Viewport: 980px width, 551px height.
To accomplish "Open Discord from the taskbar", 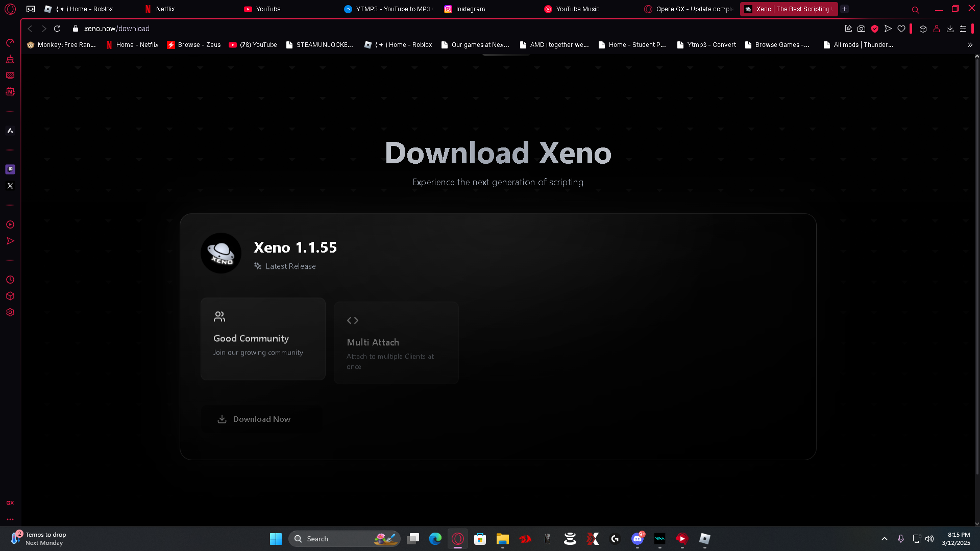I will click(x=638, y=539).
